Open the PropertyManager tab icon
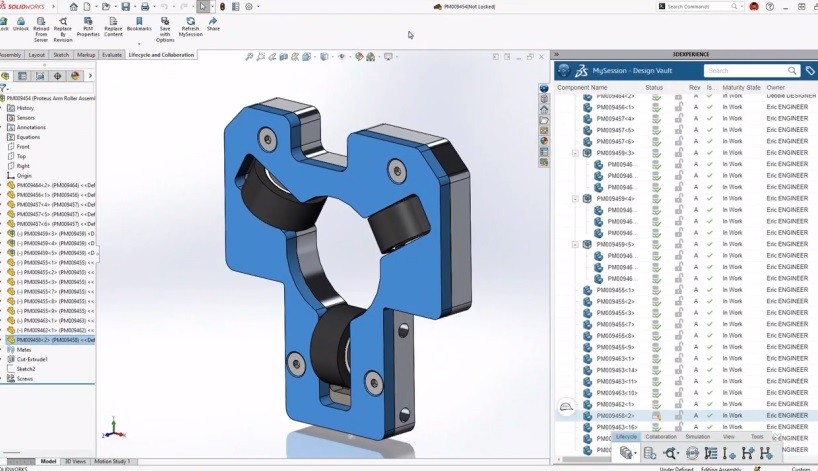The image size is (818, 471). 22,76
